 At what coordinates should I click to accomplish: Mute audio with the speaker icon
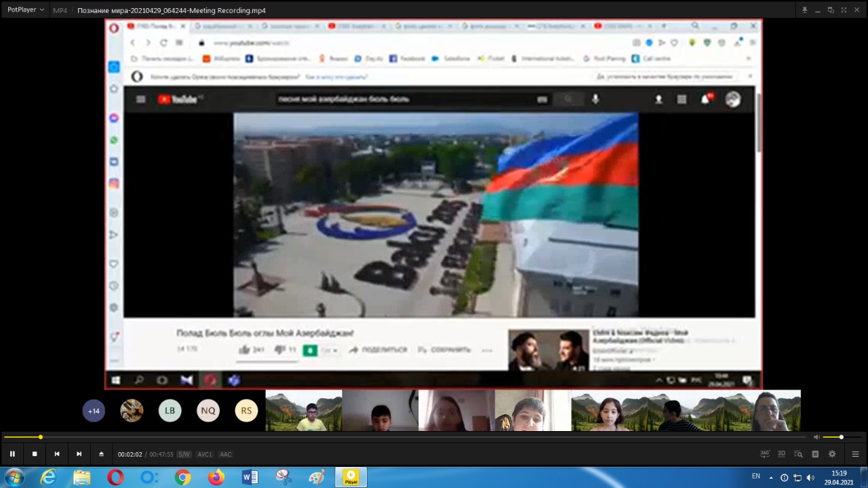point(816,437)
